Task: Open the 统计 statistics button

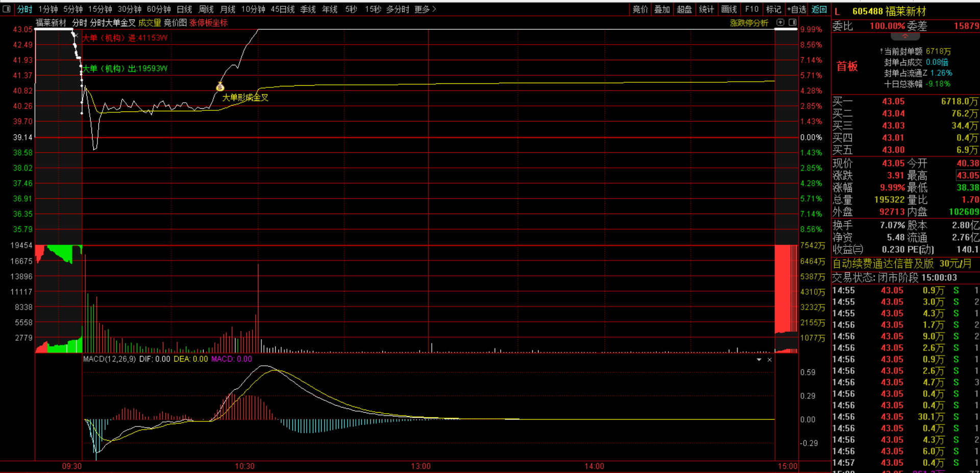Action: pos(706,9)
